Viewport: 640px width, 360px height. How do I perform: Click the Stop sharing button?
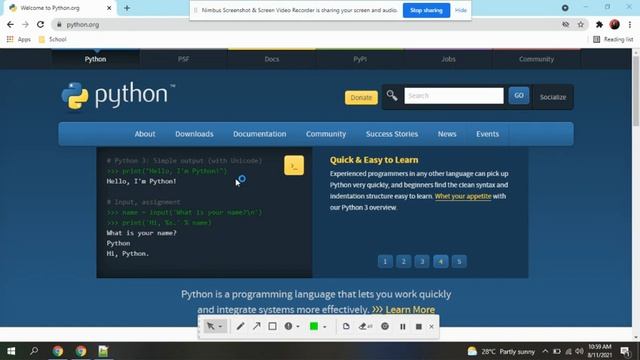click(426, 10)
